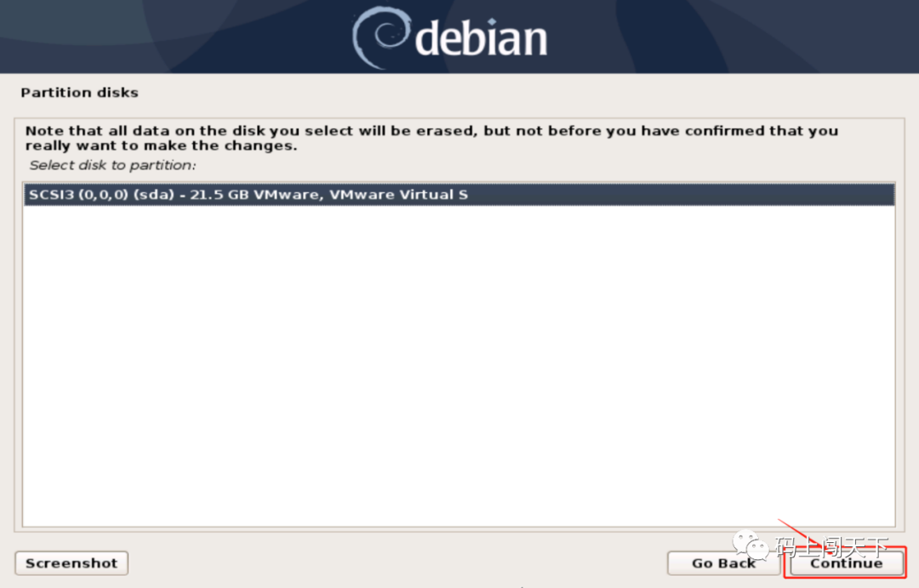Go Back to the previous step

point(723,563)
